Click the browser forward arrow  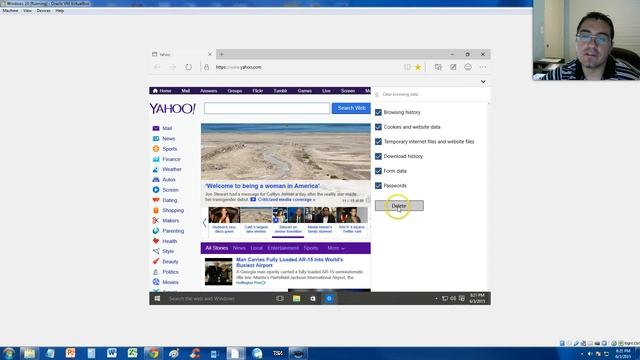173,67
